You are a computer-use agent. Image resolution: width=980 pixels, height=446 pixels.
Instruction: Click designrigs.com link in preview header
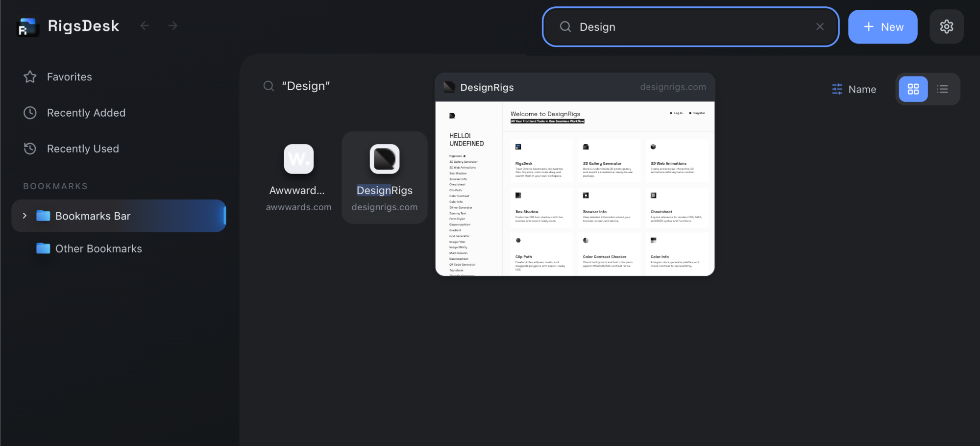click(x=673, y=87)
